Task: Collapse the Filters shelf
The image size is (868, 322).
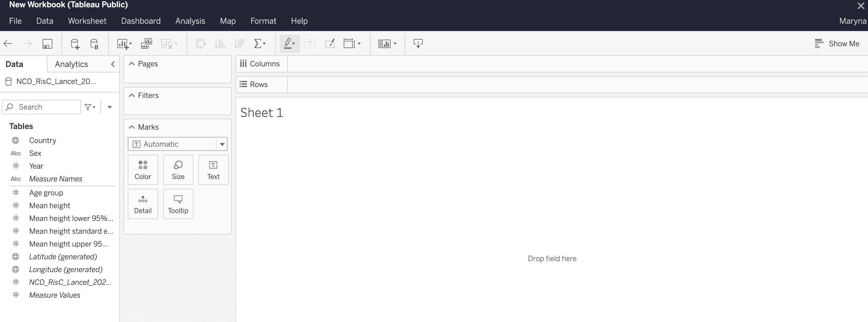Action: tap(132, 96)
